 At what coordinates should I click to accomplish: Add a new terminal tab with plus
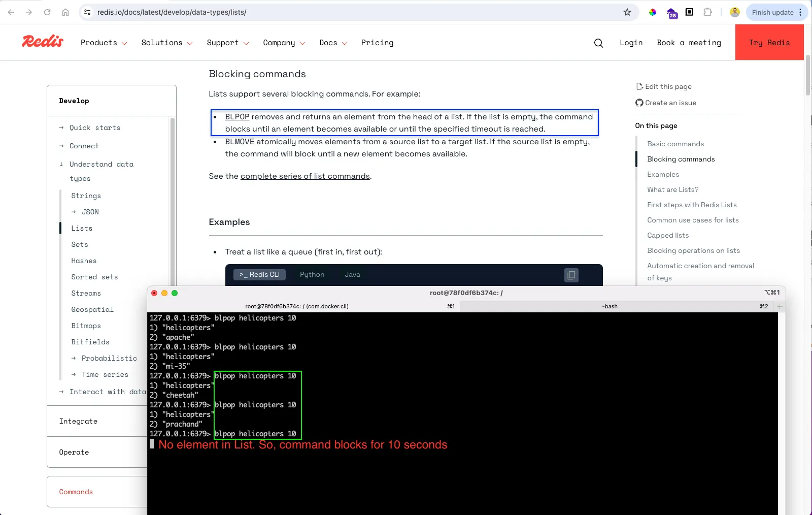tap(780, 306)
